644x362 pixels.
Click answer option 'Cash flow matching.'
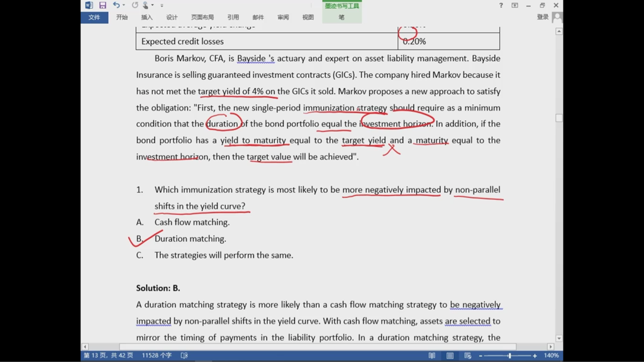(x=192, y=222)
